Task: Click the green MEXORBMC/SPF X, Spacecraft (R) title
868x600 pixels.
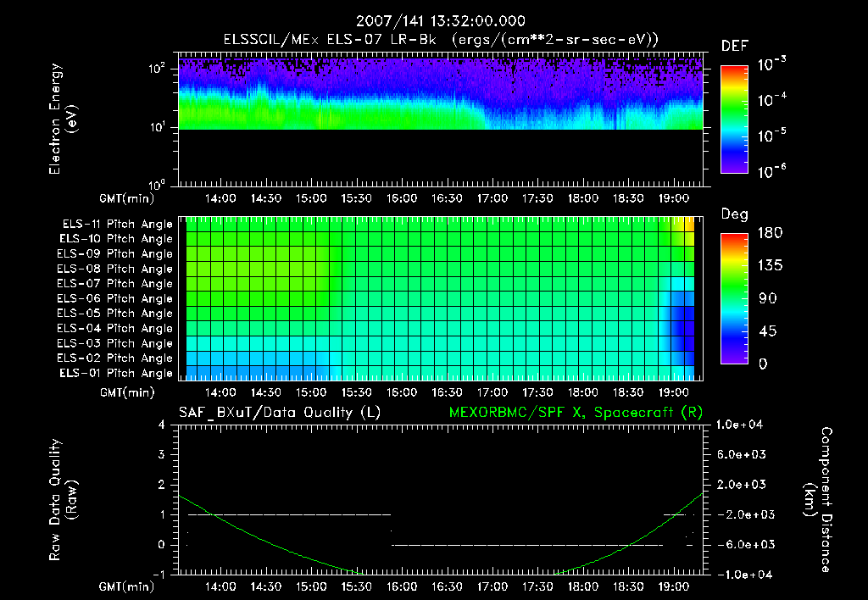Action: 576,413
